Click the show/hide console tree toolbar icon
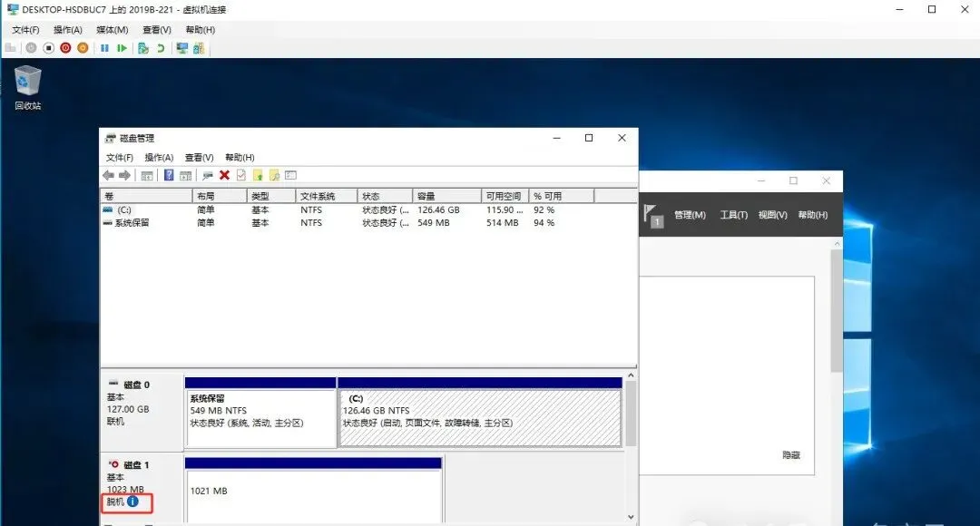Viewport: 980px width, 526px height. coord(147,174)
